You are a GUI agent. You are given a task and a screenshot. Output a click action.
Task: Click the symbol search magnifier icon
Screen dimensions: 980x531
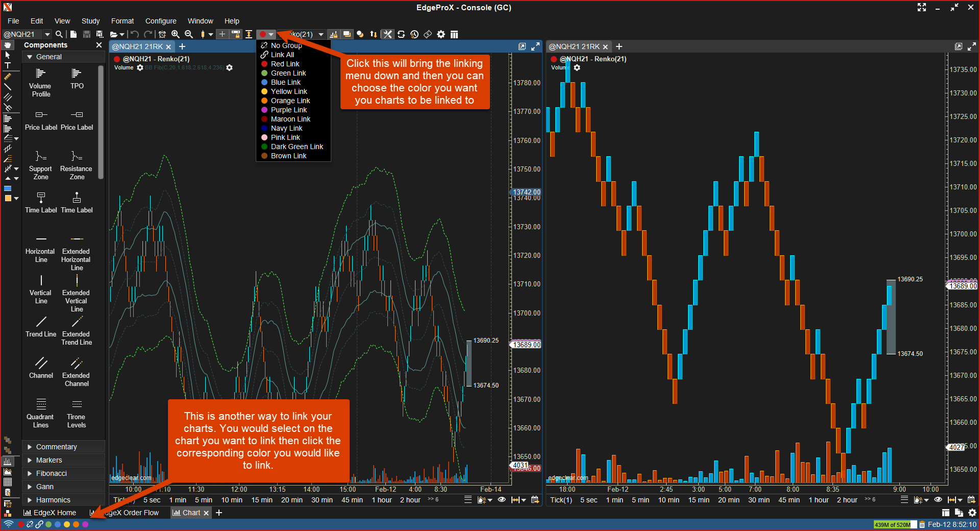coord(59,34)
